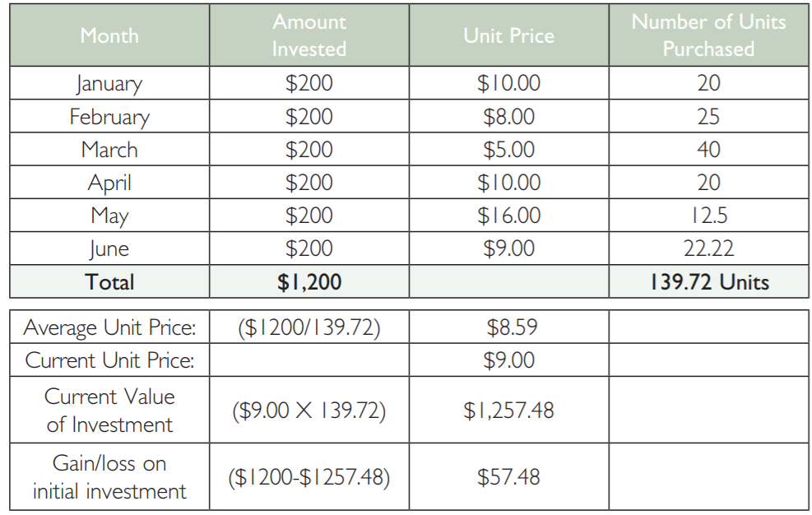
Task: Select the Amount Invested header cell
Action: pyautogui.click(x=309, y=35)
